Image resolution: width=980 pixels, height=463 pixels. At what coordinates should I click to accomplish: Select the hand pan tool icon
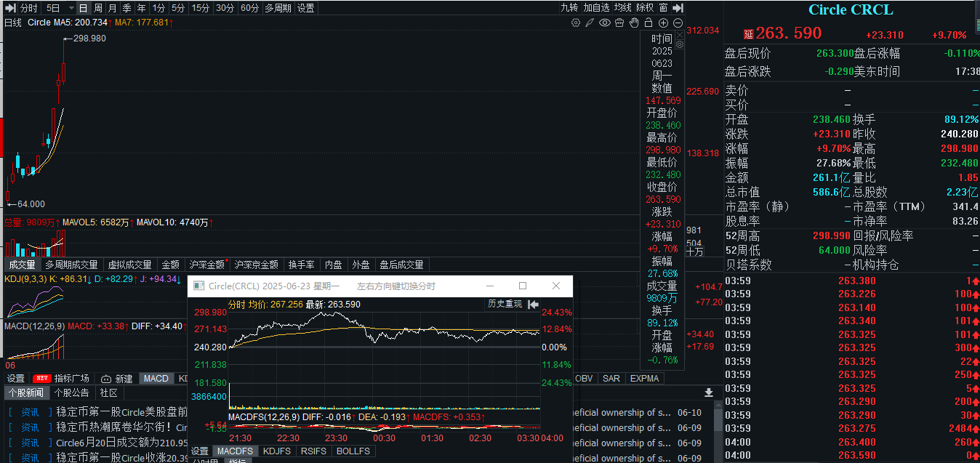tap(634, 23)
